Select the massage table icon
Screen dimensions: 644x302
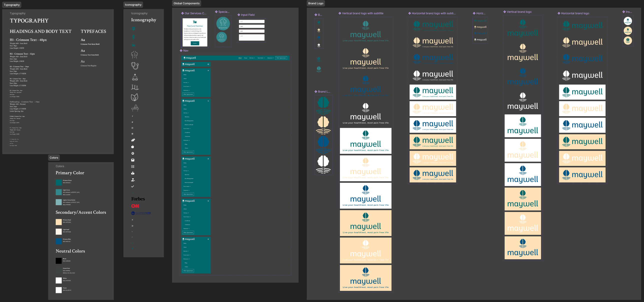point(135,108)
